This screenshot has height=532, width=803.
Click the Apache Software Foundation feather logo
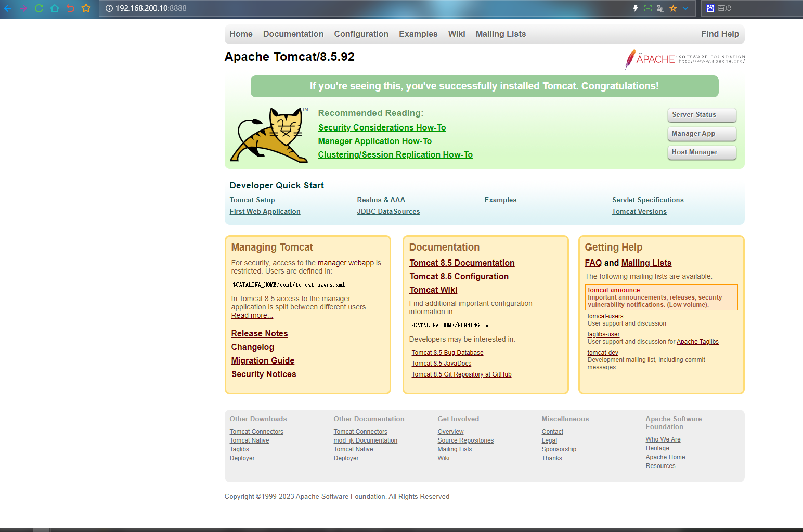click(684, 59)
